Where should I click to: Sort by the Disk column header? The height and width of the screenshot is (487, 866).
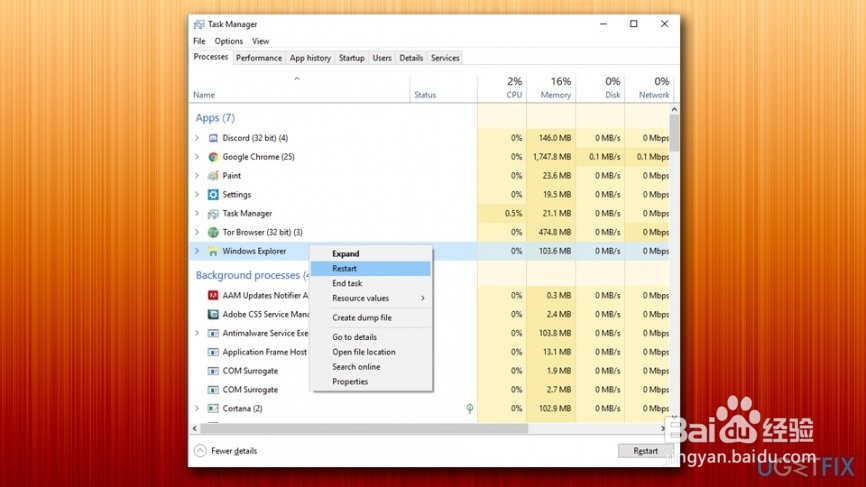click(x=600, y=88)
